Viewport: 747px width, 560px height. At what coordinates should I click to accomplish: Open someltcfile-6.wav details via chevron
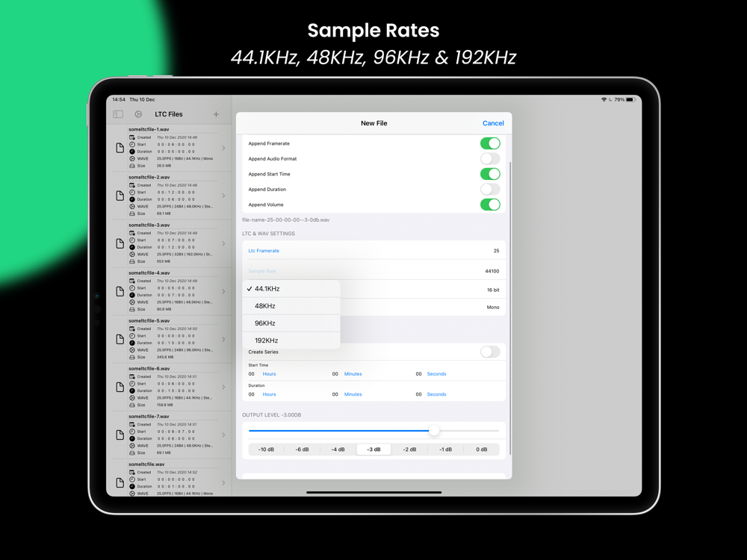pyautogui.click(x=223, y=387)
